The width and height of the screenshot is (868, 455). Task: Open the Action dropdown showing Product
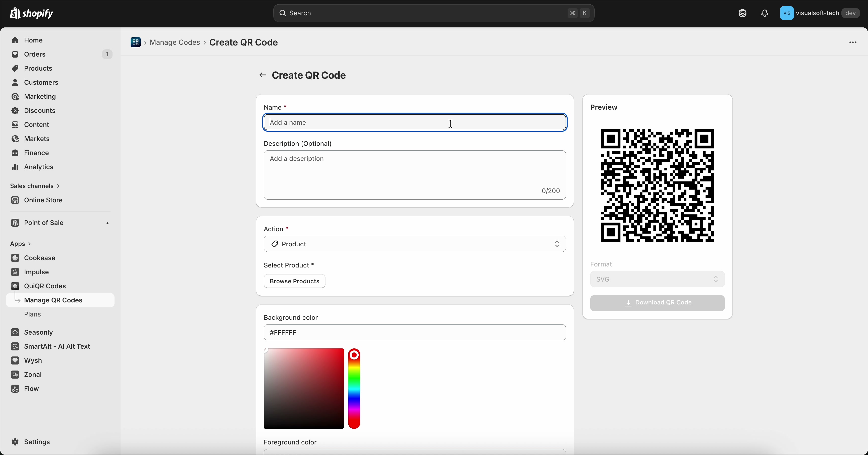pyautogui.click(x=414, y=244)
